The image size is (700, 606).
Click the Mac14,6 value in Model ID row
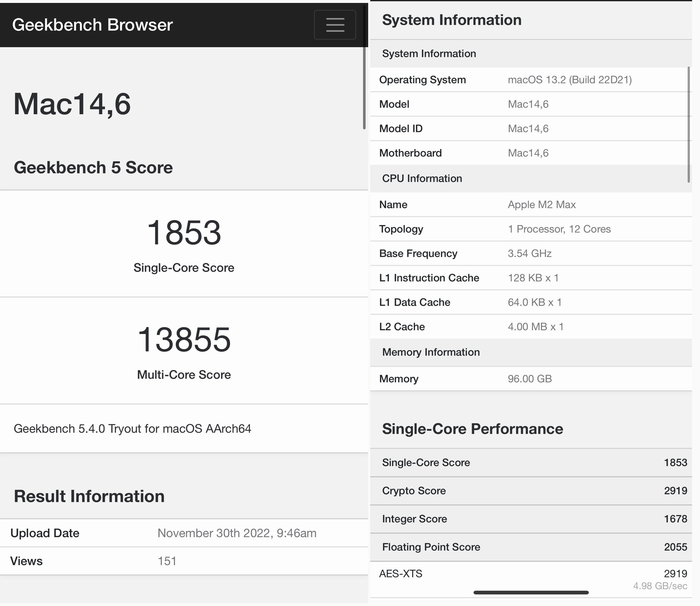coord(528,129)
